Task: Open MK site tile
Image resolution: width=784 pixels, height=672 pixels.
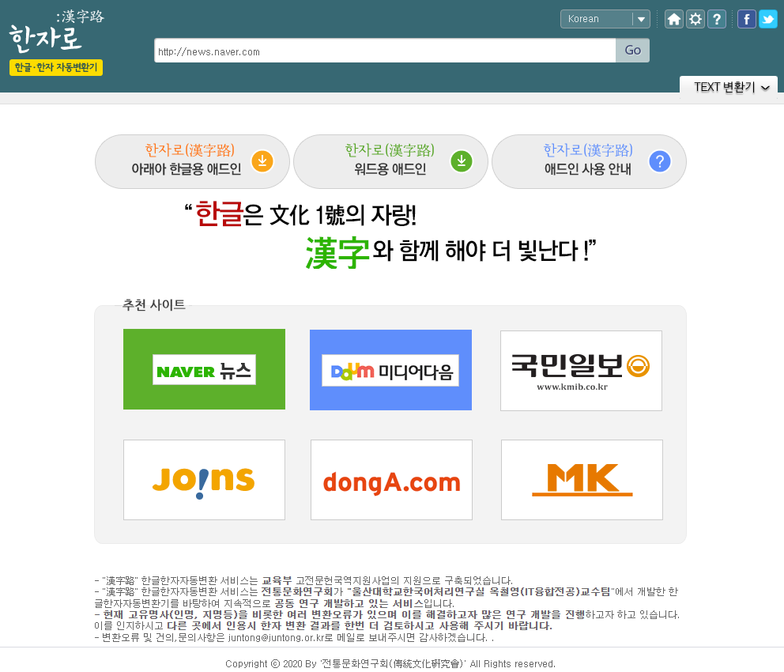Action: (582, 480)
